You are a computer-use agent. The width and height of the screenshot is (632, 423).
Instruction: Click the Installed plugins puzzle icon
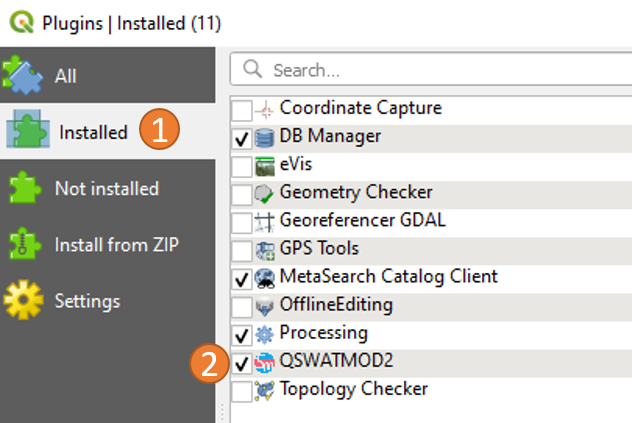click(28, 129)
